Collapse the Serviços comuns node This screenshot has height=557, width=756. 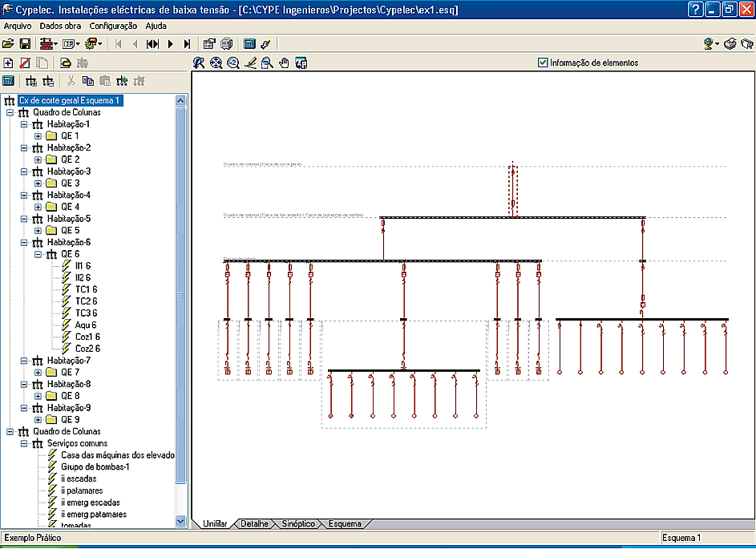click(x=23, y=443)
